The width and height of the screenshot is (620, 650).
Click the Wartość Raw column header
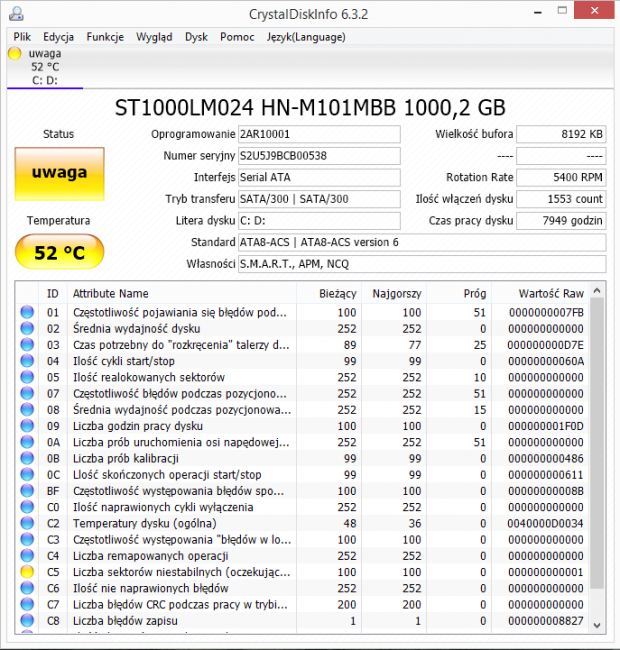point(540,293)
